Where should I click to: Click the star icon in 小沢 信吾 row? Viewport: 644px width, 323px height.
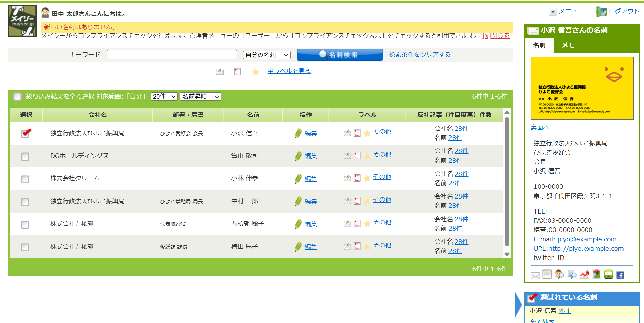(x=367, y=133)
